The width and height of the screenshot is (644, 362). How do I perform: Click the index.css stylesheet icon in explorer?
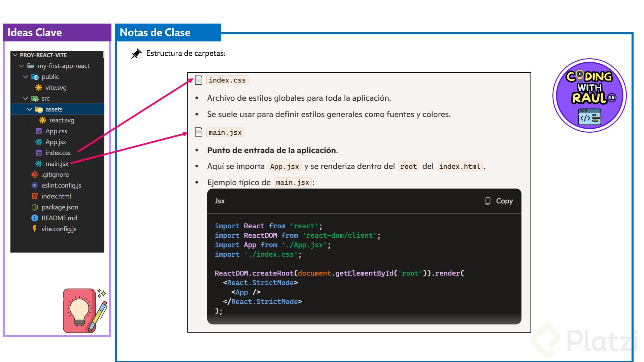39,153
